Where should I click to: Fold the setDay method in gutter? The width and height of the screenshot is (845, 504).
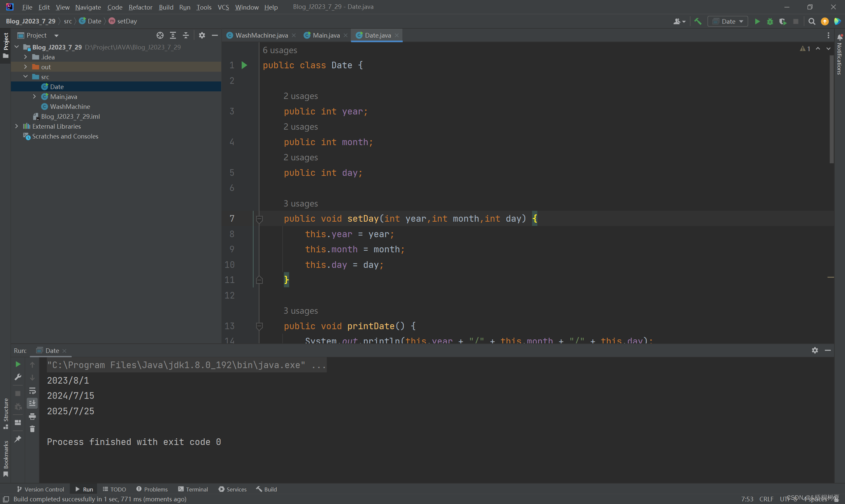tap(259, 219)
